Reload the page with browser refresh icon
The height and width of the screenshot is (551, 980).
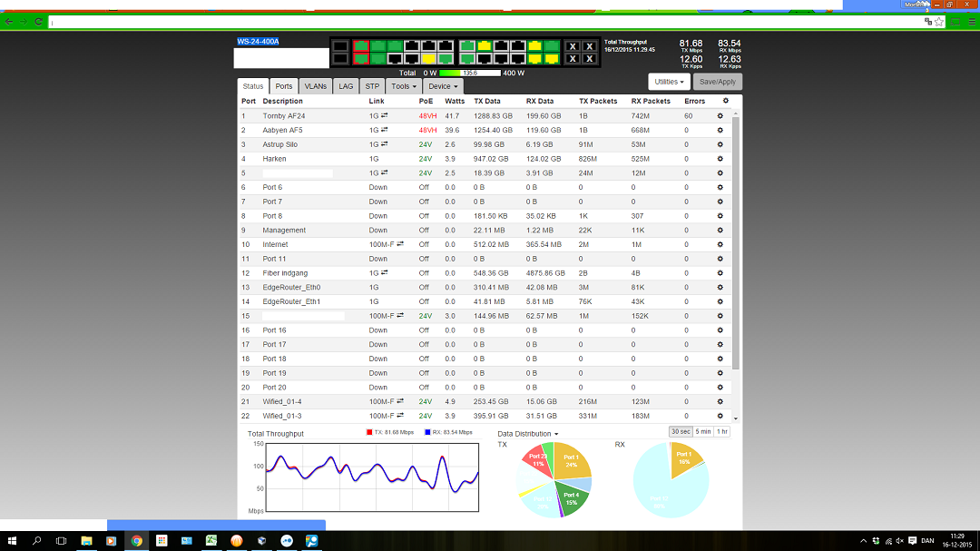pyautogui.click(x=38, y=21)
